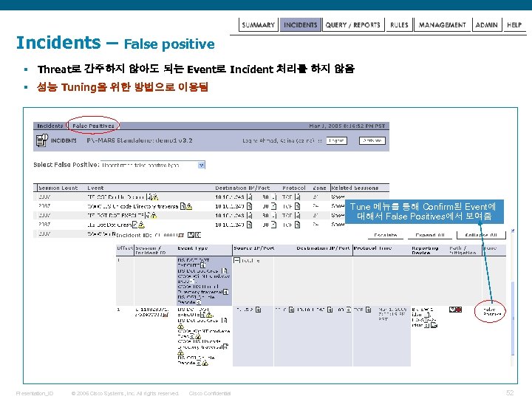532x399 pixels.
Task: Click the source IP info icon in session row
Action: coord(258,310)
